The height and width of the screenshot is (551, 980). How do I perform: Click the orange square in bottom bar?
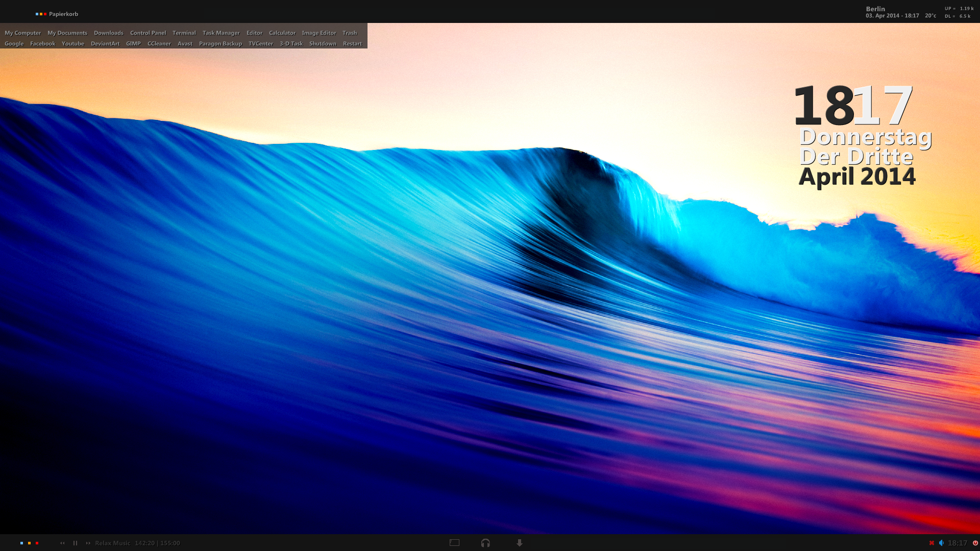29,543
